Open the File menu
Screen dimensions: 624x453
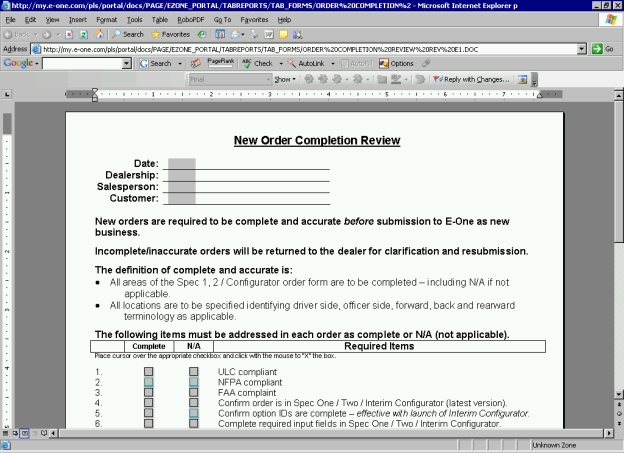[x=10, y=20]
